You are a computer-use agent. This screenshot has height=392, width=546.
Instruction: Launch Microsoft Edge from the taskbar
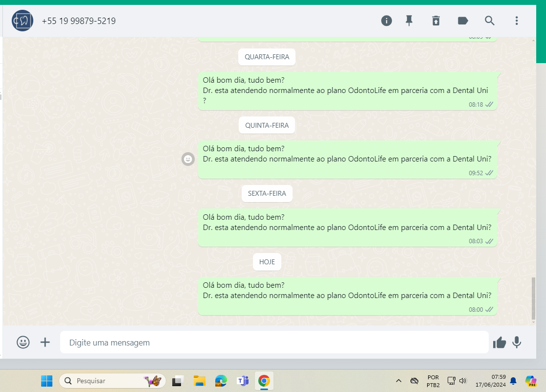pyautogui.click(x=221, y=381)
